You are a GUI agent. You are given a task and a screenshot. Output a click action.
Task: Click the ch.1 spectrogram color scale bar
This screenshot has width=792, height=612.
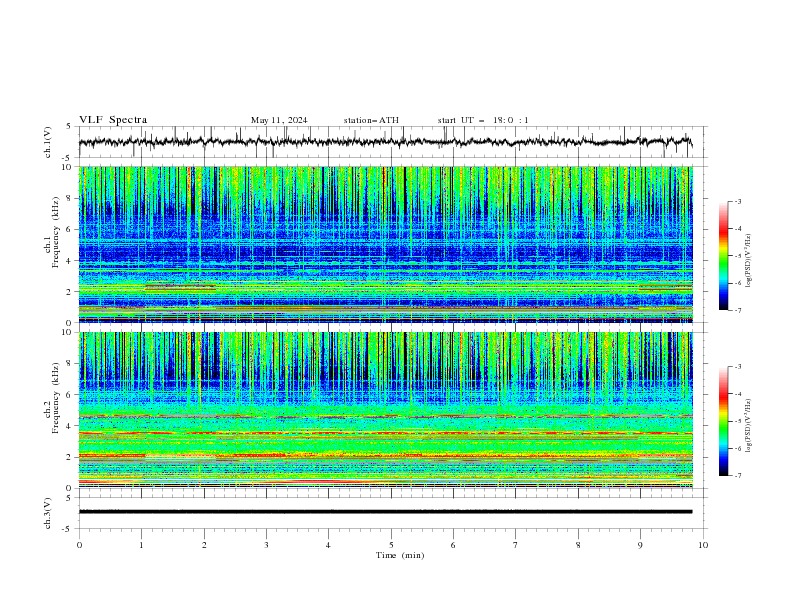pyautogui.click(x=723, y=256)
